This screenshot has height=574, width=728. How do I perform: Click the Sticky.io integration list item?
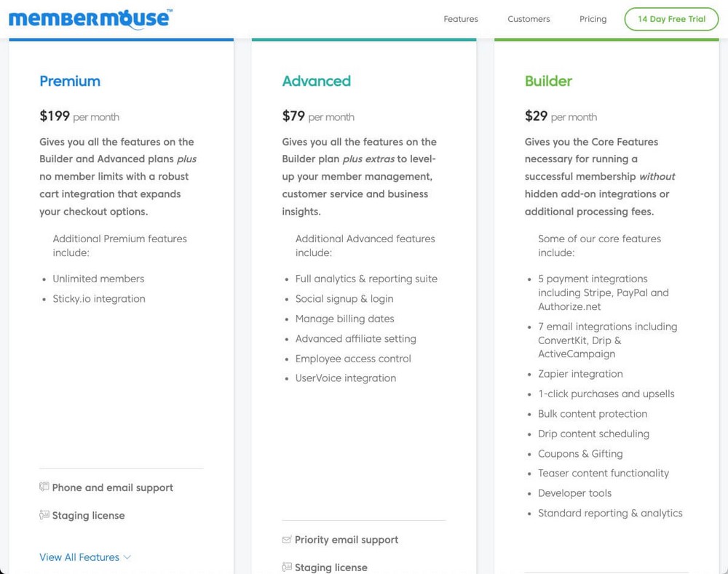coord(99,298)
